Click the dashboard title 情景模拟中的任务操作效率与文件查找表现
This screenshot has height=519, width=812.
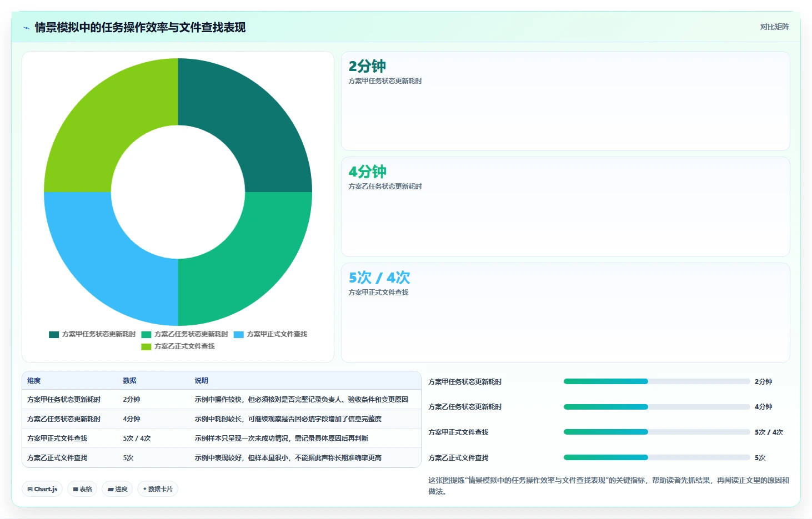140,27
